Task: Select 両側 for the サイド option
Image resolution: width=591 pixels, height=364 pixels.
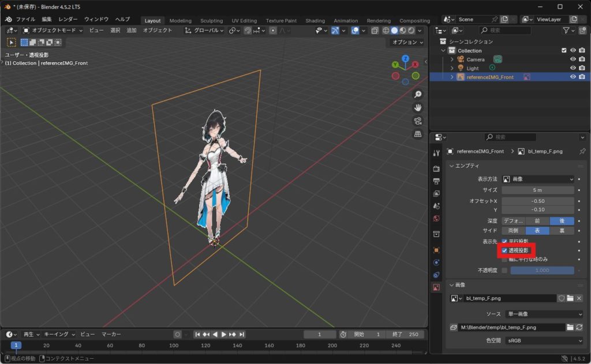Action: click(513, 231)
